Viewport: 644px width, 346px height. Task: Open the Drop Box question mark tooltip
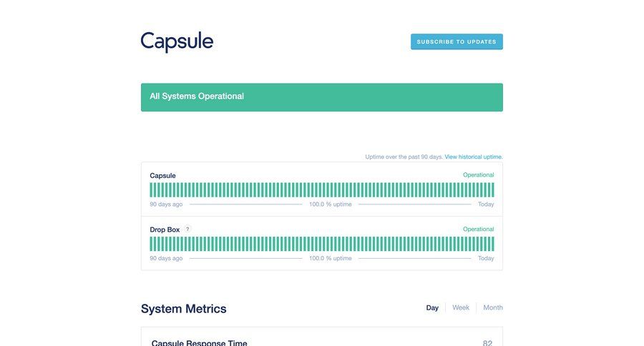(x=187, y=229)
